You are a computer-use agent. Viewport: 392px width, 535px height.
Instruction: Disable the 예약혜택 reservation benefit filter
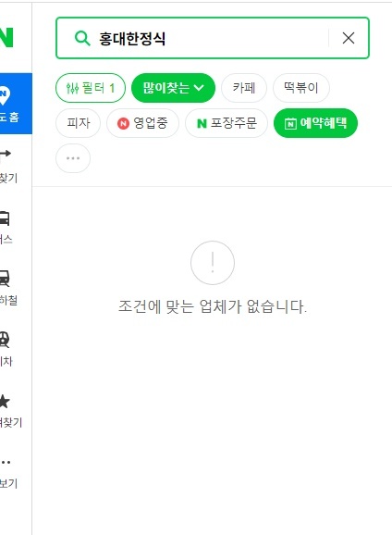[315, 123]
